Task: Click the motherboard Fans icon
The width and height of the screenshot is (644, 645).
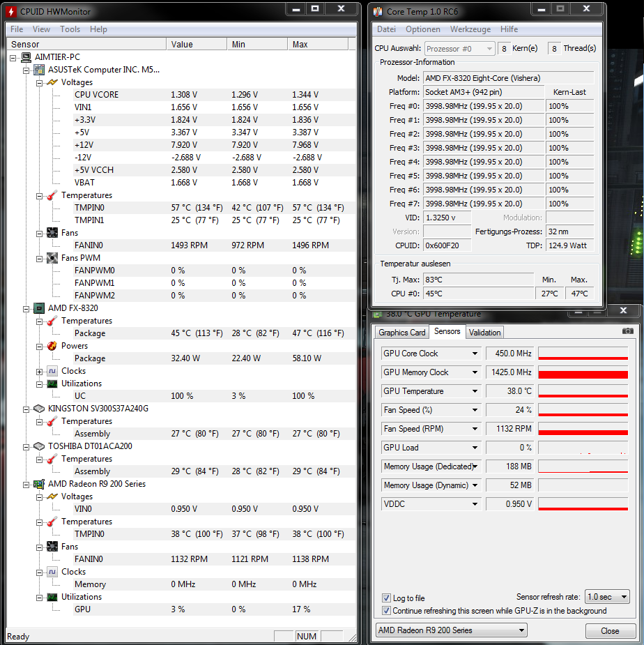Action: (x=52, y=233)
